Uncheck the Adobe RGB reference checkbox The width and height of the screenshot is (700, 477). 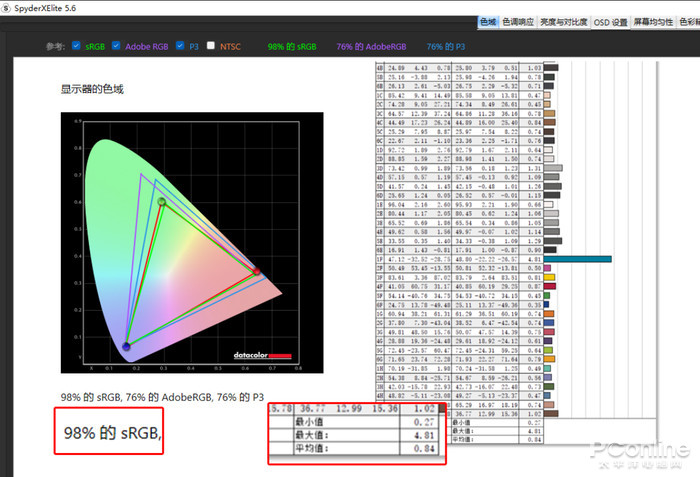(x=116, y=46)
